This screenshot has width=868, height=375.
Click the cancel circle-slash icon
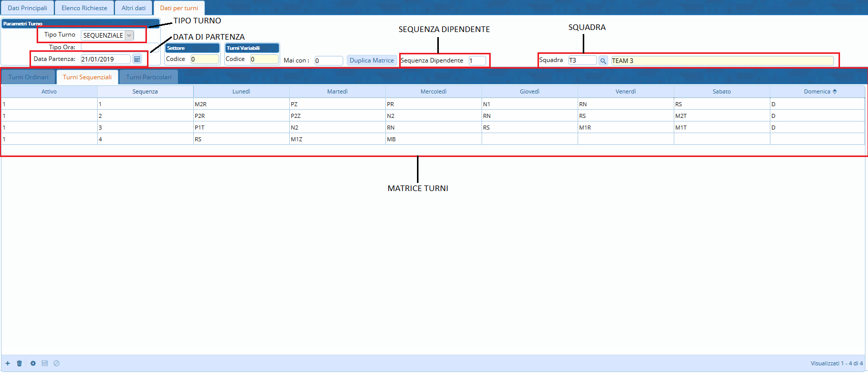(56, 363)
